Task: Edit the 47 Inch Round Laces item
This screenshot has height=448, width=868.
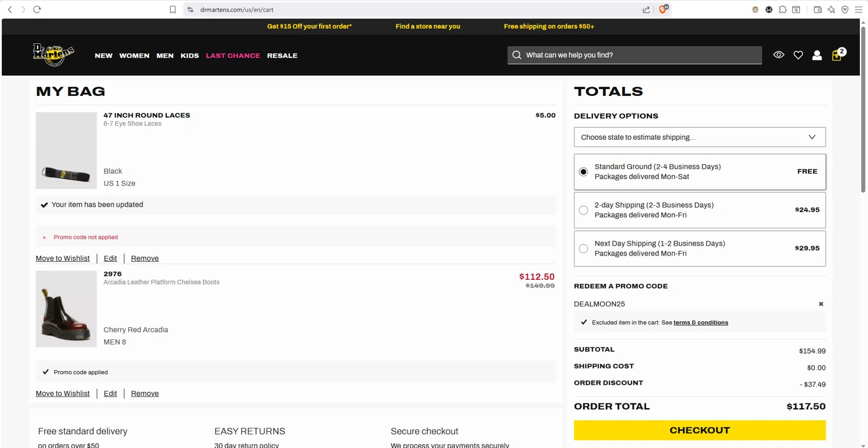Action: (111, 258)
